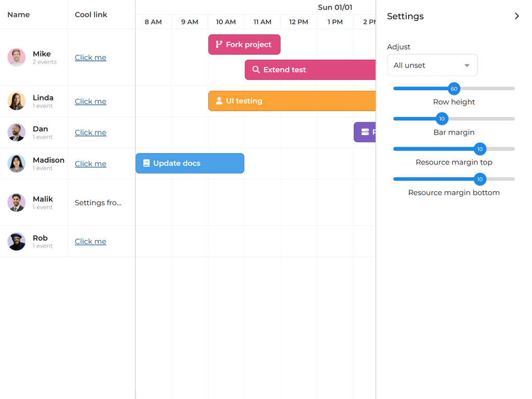The width and height of the screenshot is (532, 399).
Task: Select the 10 AM time header
Action: point(226,22)
